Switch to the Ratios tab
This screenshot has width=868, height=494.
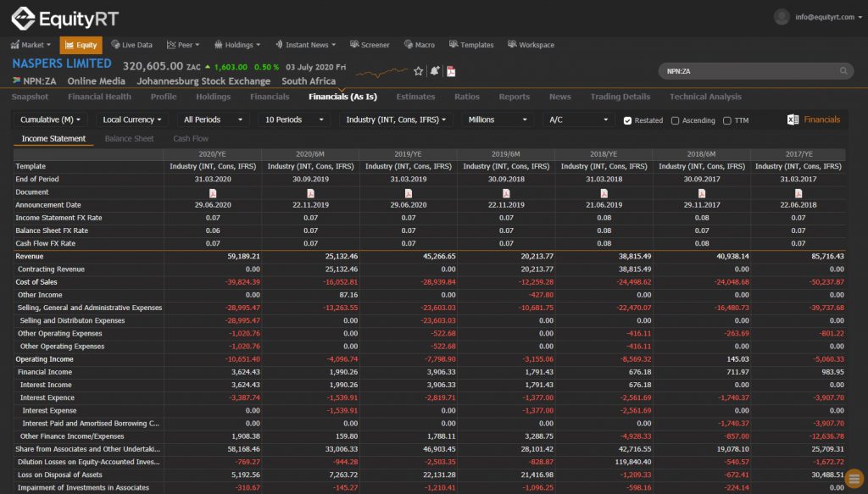pos(467,97)
